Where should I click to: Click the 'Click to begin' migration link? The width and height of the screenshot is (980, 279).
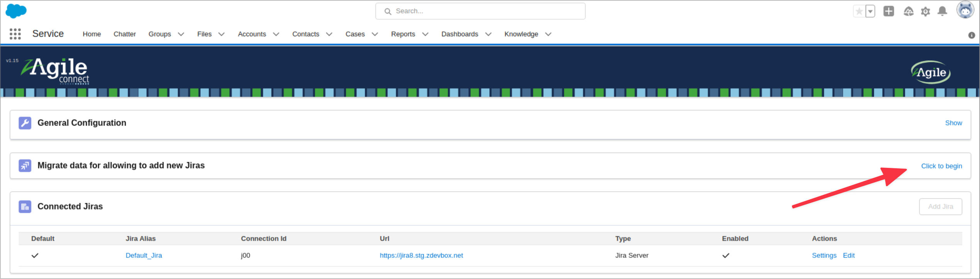941,166
